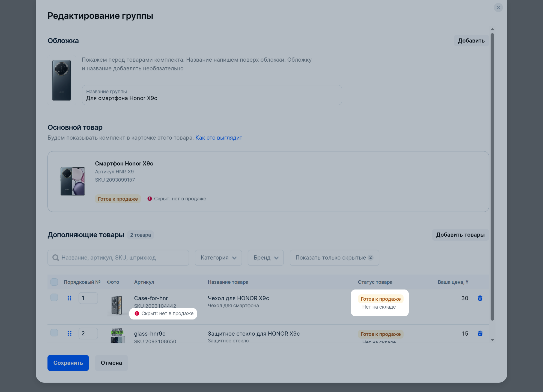This screenshot has width=543, height=392.
Task: Click scrollbar down arrow
Action: (x=492, y=340)
